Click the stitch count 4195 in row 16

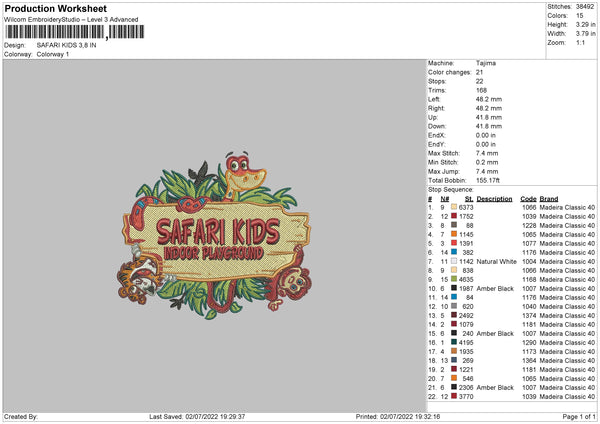click(x=466, y=342)
